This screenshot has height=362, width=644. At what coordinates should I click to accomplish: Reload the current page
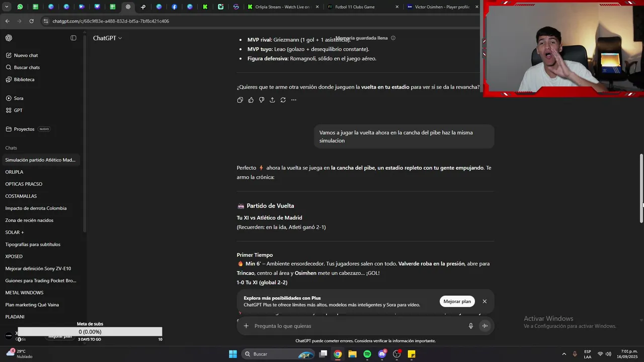[x=31, y=21]
